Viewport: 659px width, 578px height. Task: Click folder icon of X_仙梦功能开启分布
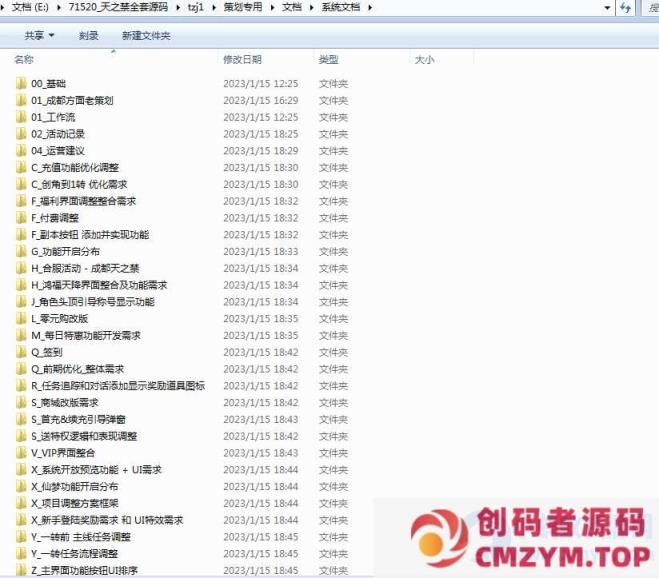[21, 487]
